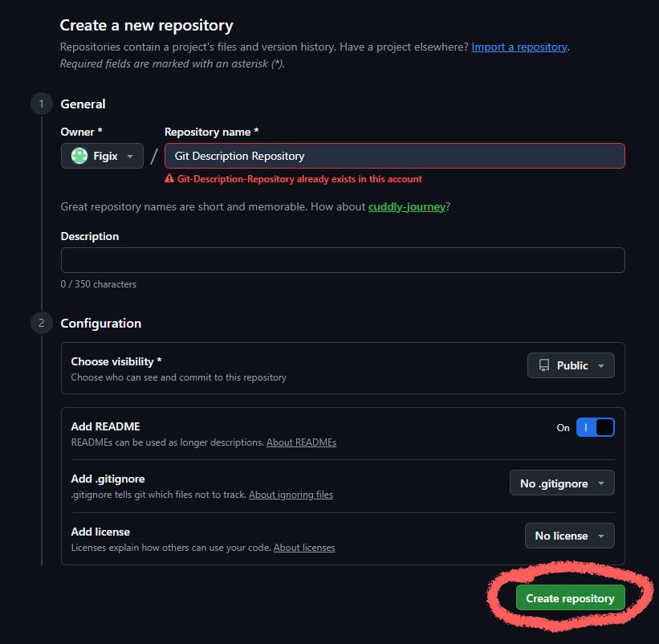Screen dimensions: 659x644
Task: Open the Owner dropdown
Action: point(102,156)
